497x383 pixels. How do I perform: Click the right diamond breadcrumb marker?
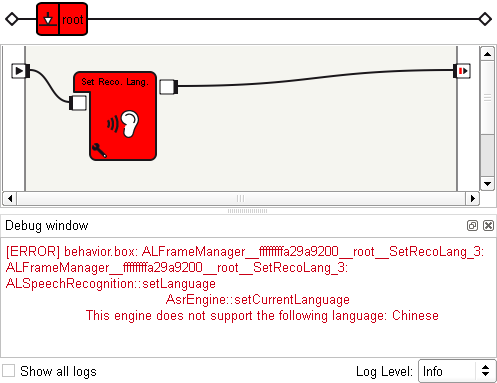[485, 19]
